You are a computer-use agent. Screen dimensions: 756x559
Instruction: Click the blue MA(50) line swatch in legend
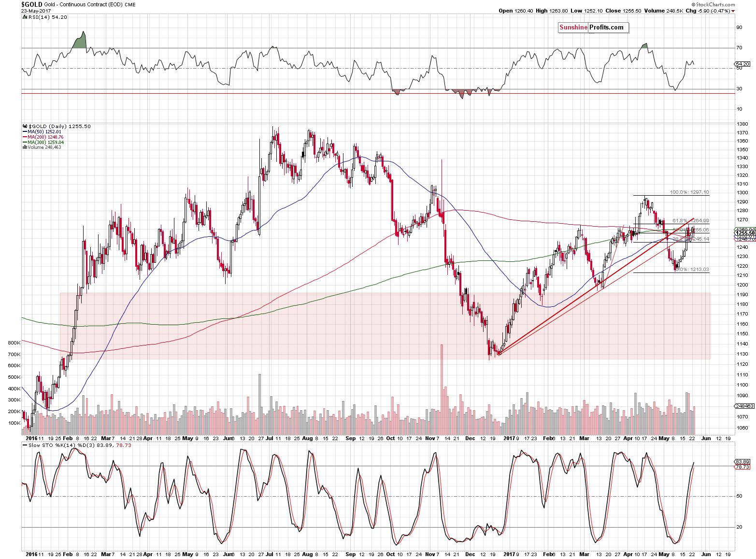[25, 132]
